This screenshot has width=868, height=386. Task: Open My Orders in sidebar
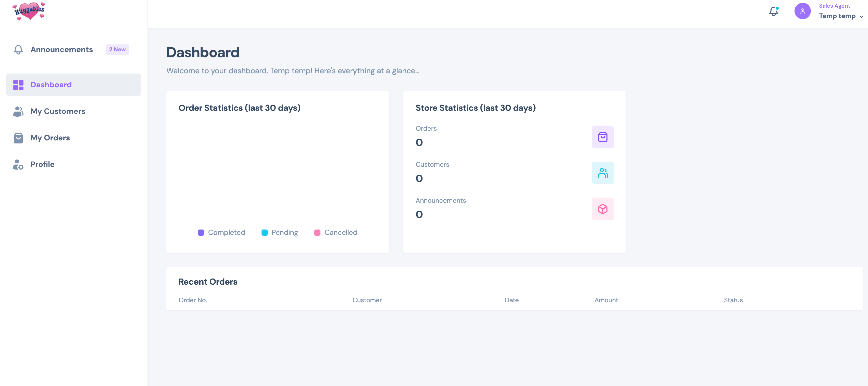tap(50, 138)
